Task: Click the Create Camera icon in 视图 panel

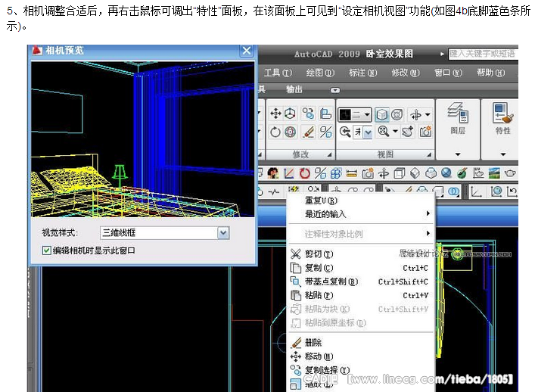Action: coord(425,132)
